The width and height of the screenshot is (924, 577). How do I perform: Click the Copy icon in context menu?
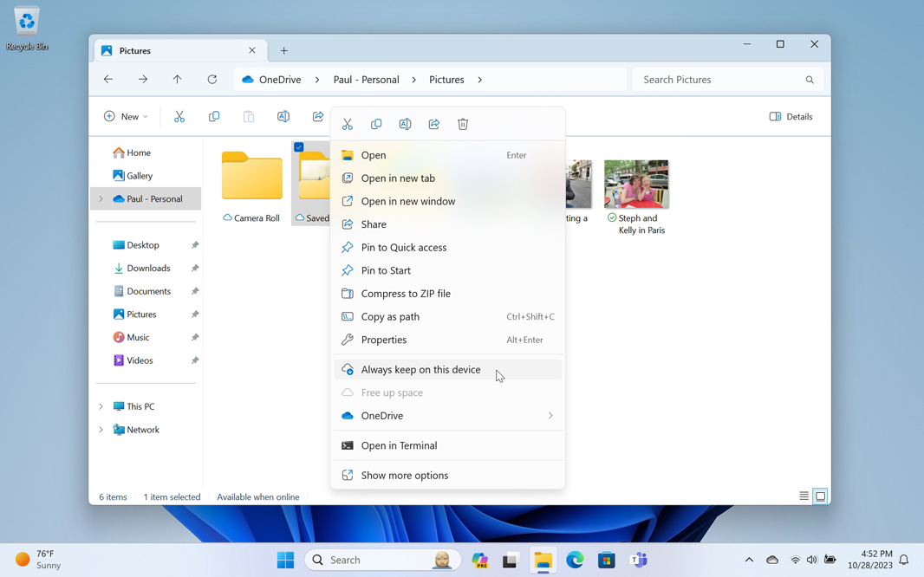376,124
